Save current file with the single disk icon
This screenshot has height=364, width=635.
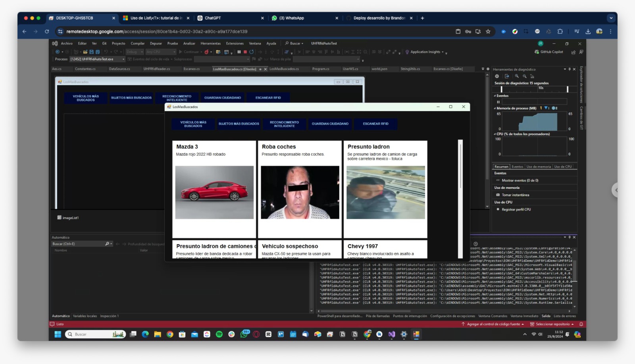click(91, 52)
